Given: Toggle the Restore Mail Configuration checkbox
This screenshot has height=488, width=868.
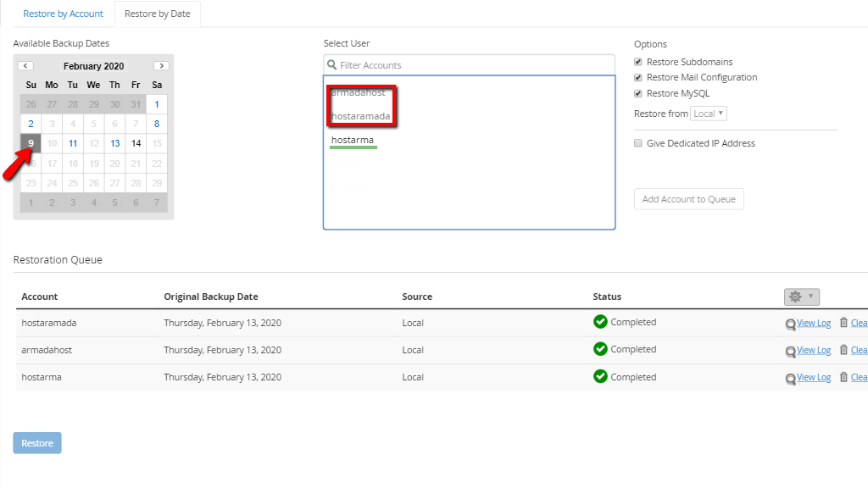Looking at the screenshot, I should coord(638,77).
